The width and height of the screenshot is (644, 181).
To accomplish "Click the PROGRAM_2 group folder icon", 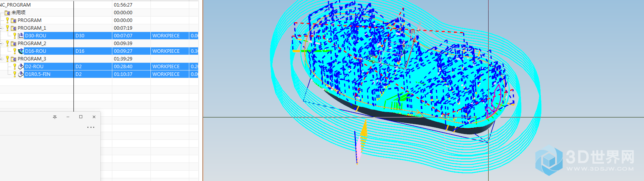I will [x=13, y=44].
